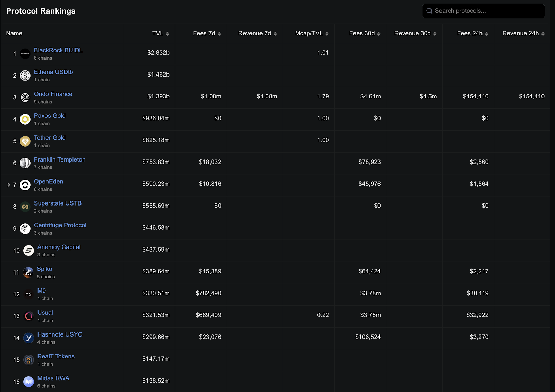555x392 pixels.
Task: Click the BlackRock BUIDL logo icon
Action: click(x=25, y=54)
